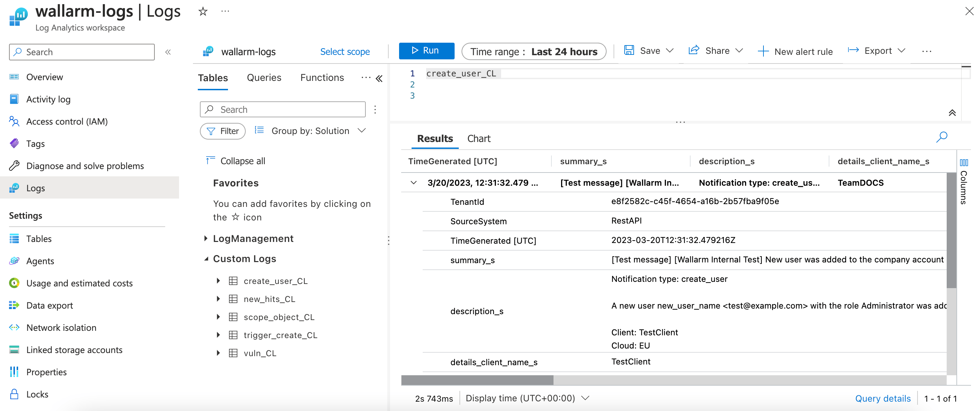Collapse the tables pane with the double chevron
Screen dimensions: 980x411
[379, 78]
